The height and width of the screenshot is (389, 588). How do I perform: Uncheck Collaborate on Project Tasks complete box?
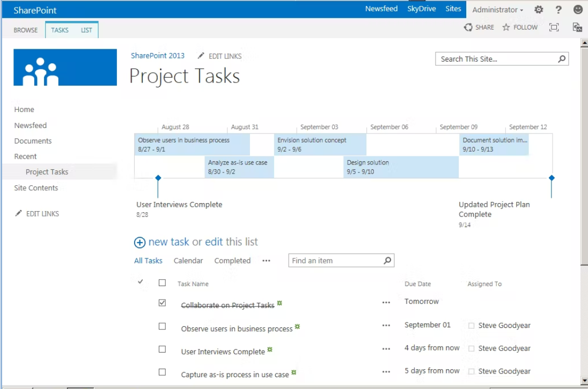(162, 303)
